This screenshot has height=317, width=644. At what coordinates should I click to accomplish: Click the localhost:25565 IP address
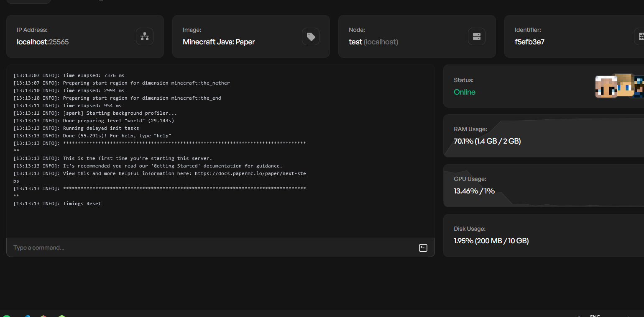point(43,42)
